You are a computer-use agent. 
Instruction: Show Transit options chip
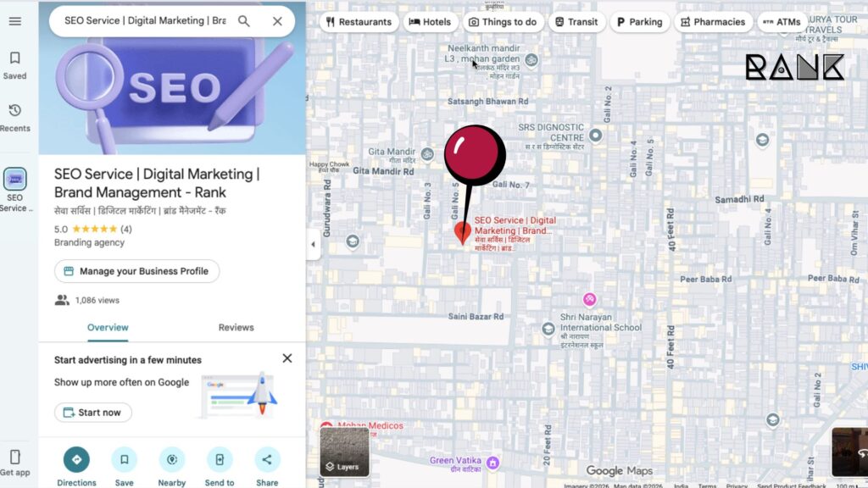pyautogui.click(x=576, y=22)
